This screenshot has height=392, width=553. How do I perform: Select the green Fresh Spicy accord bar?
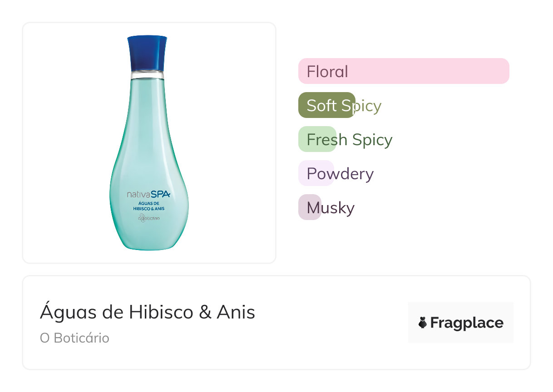(317, 139)
